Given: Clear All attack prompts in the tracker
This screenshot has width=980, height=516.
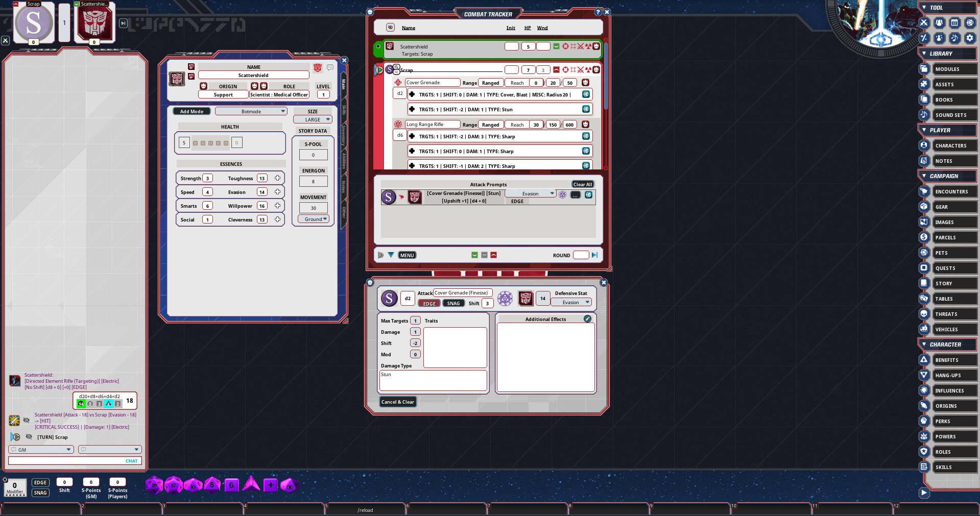Looking at the screenshot, I should 583,184.
